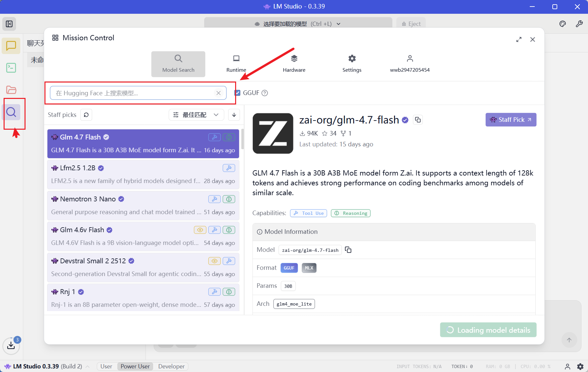The height and width of the screenshot is (372, 588).
Task: Click the reasoning badge on Nemotron 3 Nano
Action: (x=229, y=199)
